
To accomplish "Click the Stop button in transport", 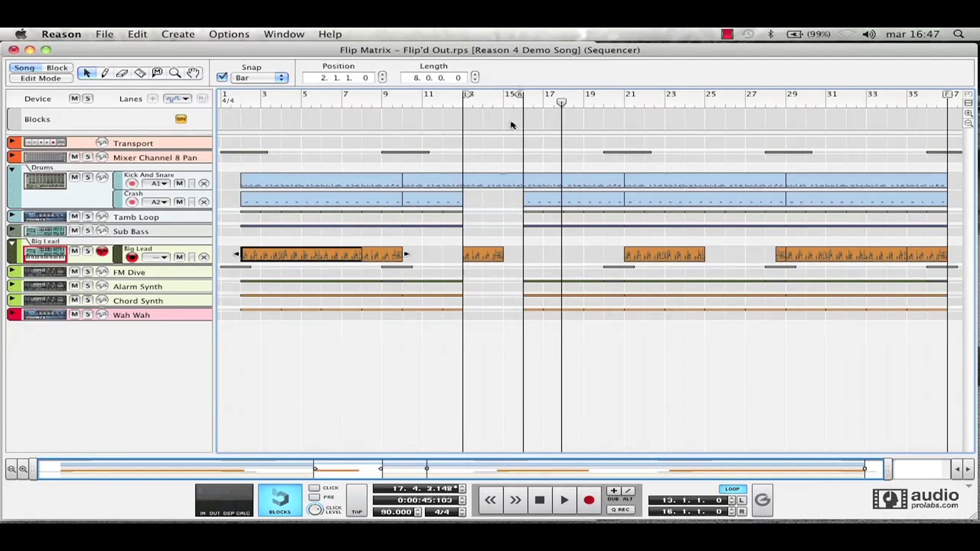I will [x=539, y=500].
